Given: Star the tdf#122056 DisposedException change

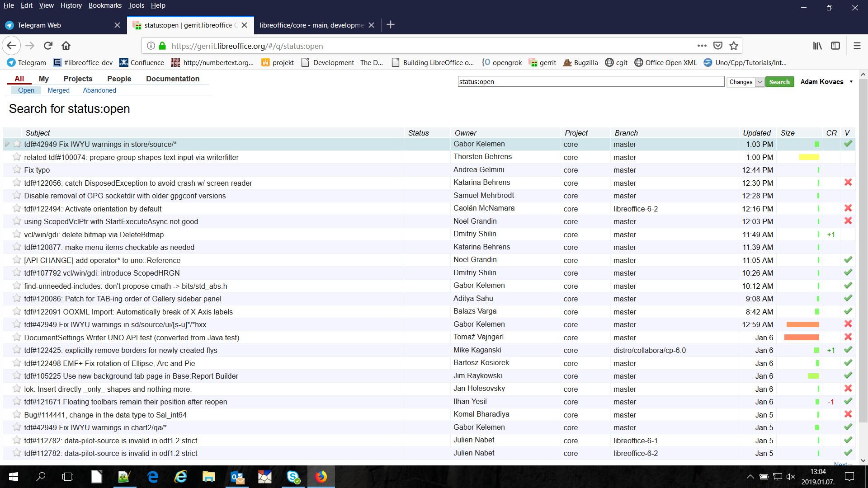Looking at the screenshot, I should tap(17, 183).
